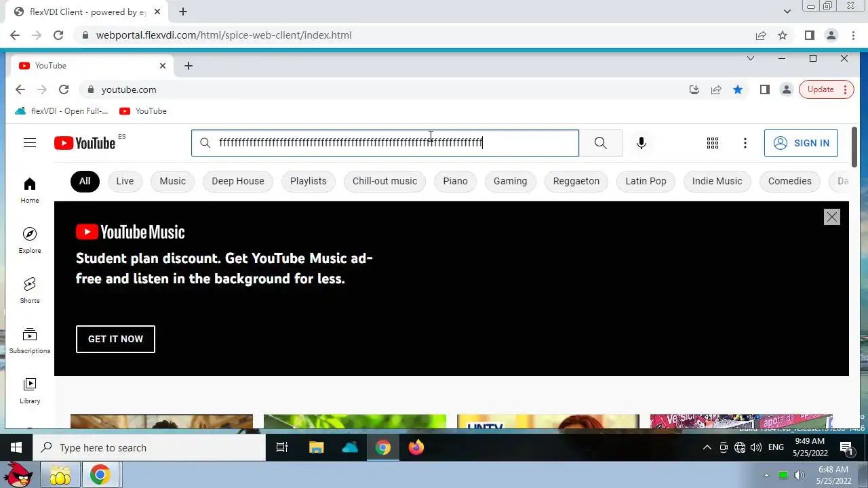
Task: Bookmark star in inner Chrome toolbar
Action: point(738,89)
